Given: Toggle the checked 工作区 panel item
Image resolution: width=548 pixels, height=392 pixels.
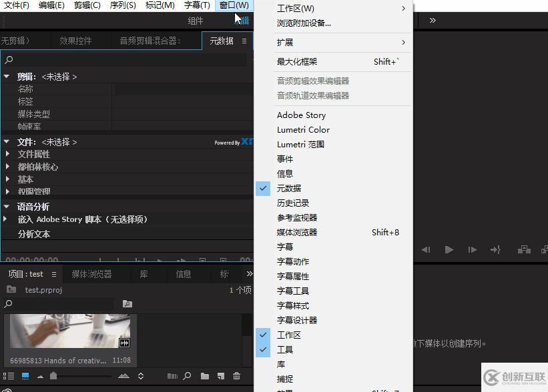Looking at the screenshot, I should coord(334,335).
